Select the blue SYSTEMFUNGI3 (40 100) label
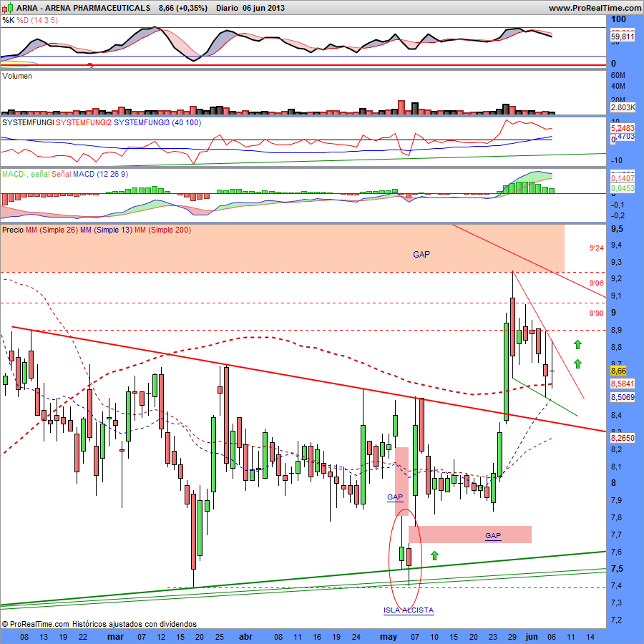This screenshot has height=644, width=644. point(157,122)
